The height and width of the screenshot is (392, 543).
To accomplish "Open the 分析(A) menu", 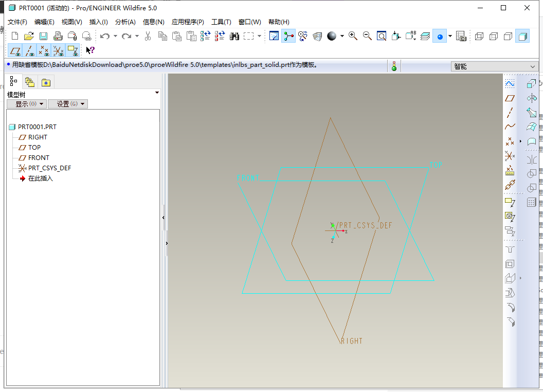I will coord(125,22).
